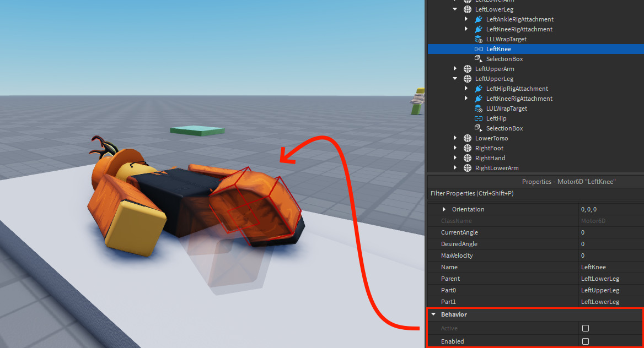Select the LULWrapTarget tree item
This screenshot has height=348, width=644.
(507, 108)
